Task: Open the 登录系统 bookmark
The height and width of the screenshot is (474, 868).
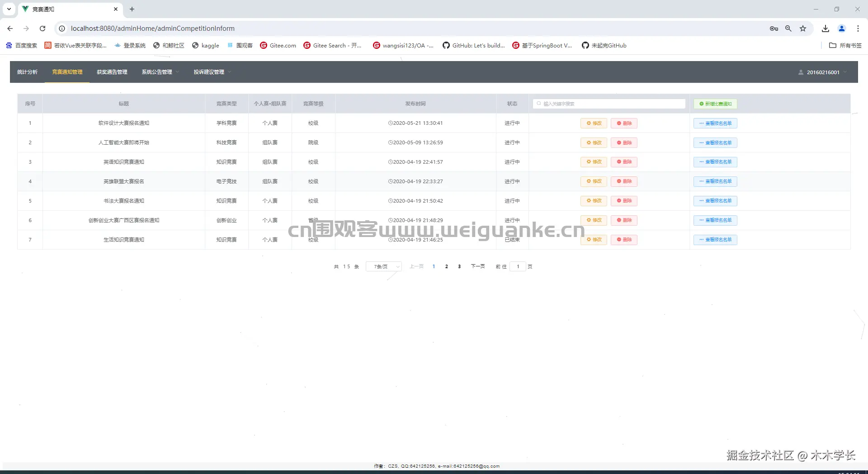Action: tap(130, 45)
